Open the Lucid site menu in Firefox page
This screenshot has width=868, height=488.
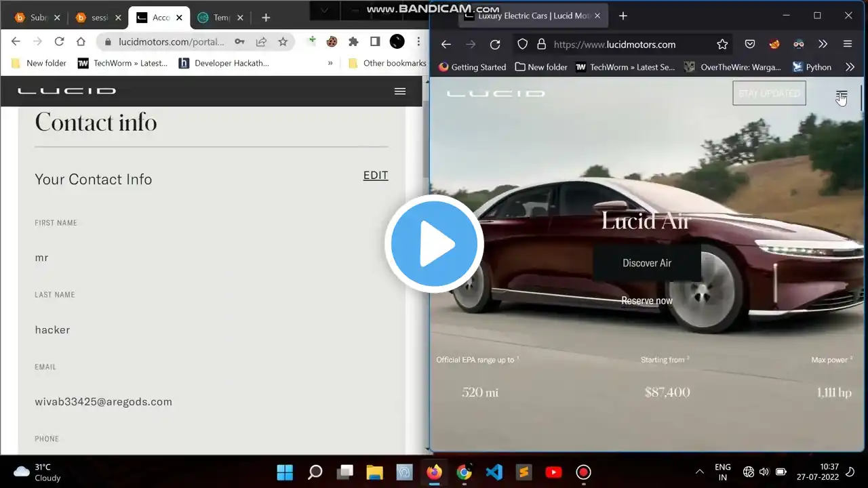point(842,94)
